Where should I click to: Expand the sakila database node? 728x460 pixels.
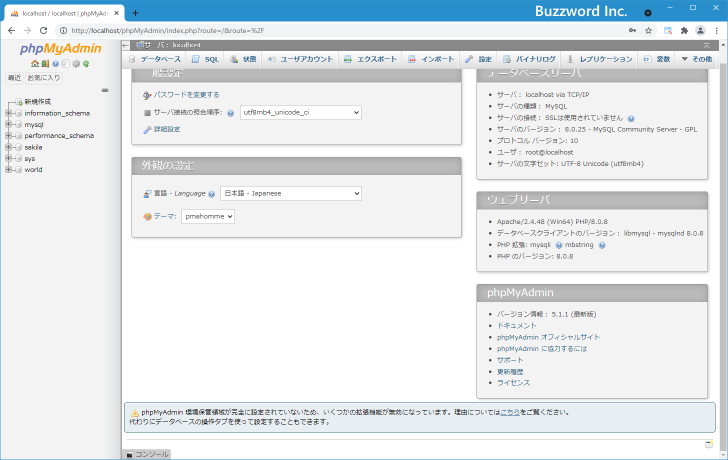[8, 147]
